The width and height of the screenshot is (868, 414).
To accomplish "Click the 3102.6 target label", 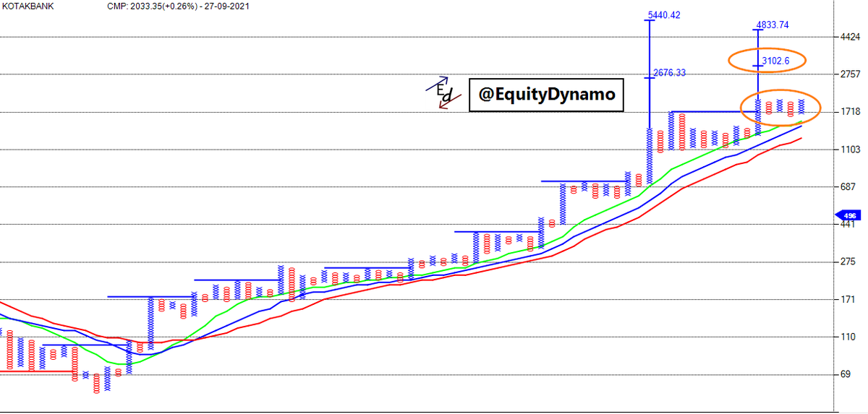I will click(777, 61).
